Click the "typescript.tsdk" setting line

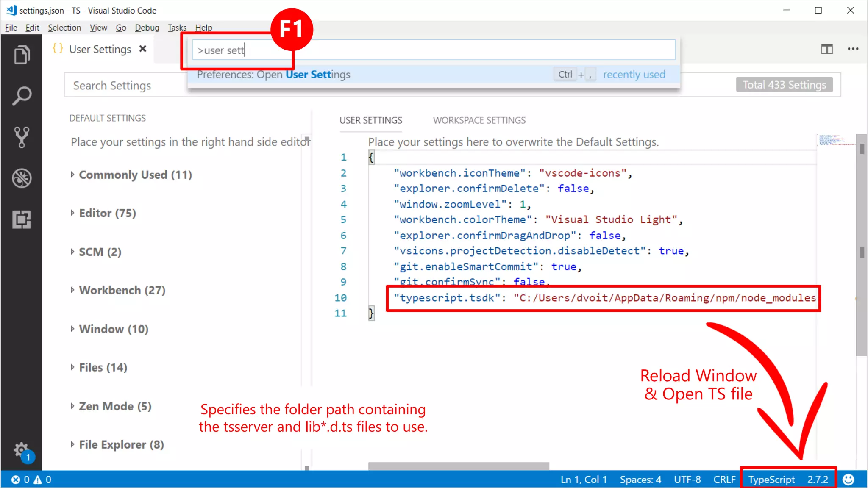pyautogui.click(x=604, y=298)
